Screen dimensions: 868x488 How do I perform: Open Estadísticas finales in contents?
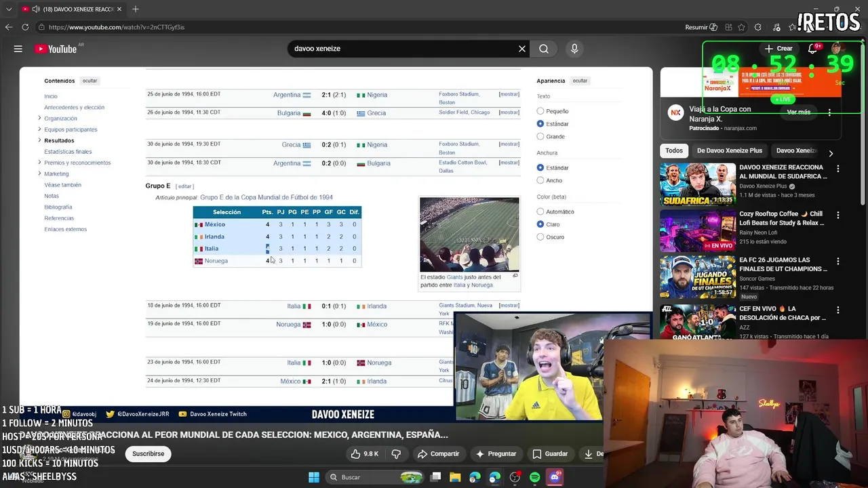(68, 152)
